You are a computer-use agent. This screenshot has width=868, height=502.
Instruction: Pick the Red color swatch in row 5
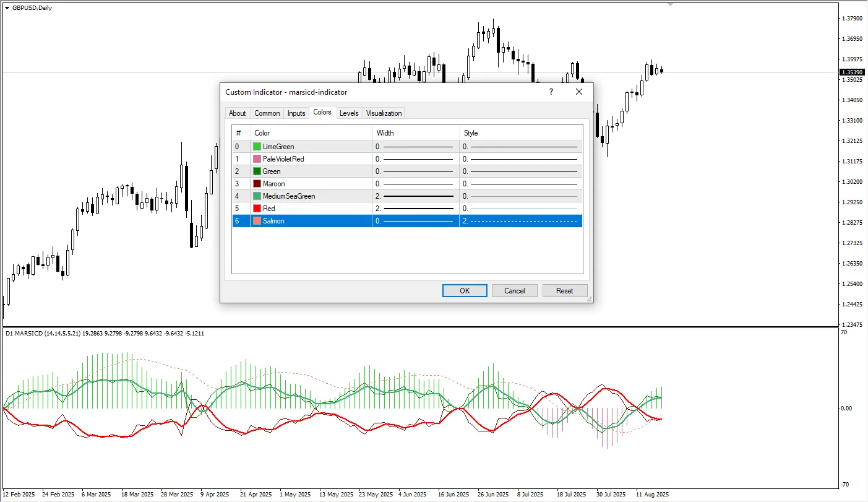257,209
